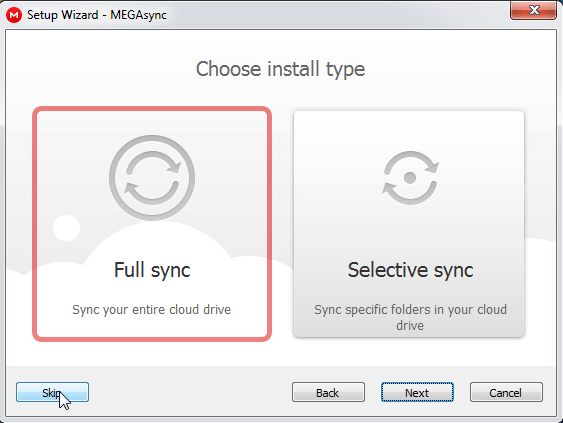Click the white circle in Full sync card

click(66, 228)
